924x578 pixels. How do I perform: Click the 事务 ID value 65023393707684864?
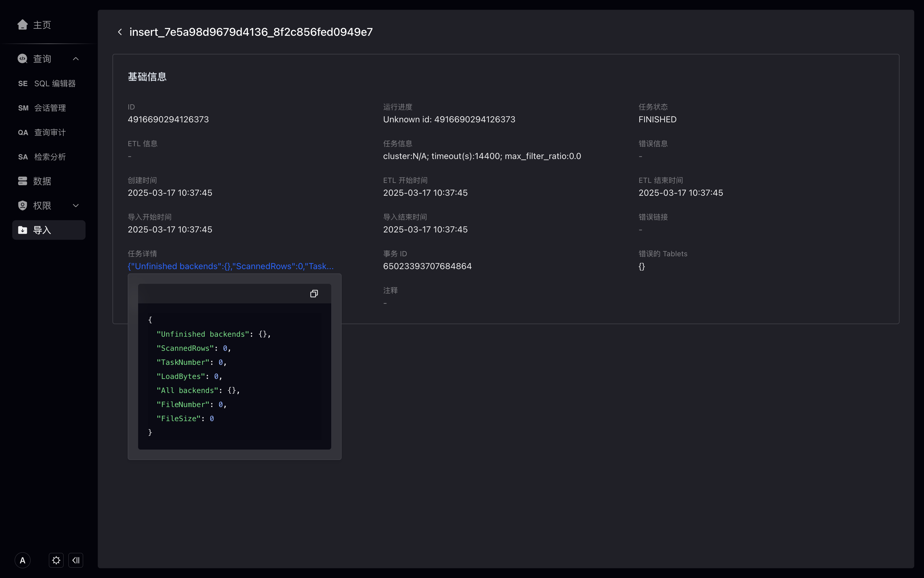click(x=427, y=266)
